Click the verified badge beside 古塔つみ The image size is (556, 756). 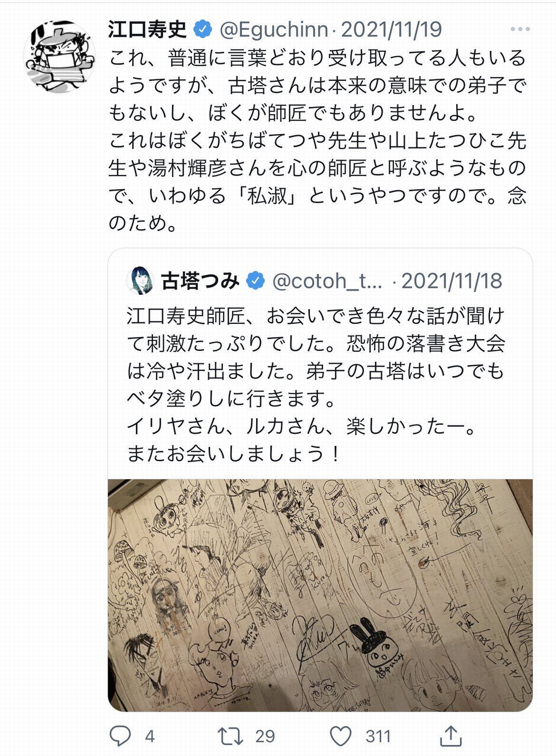[256, 281]
